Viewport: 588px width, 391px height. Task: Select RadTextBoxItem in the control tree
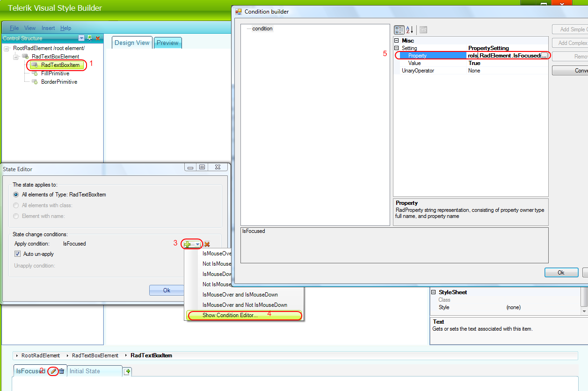click(60, 65)
